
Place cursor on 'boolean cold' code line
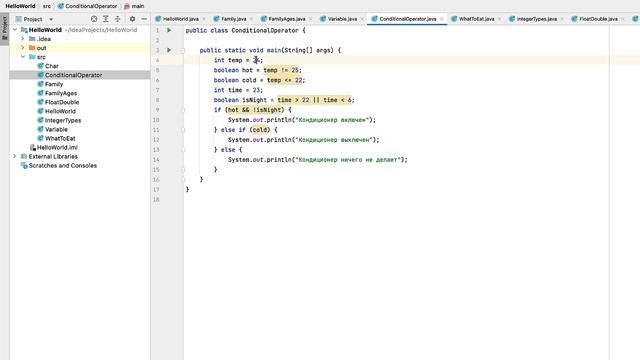tap(259, 80)
